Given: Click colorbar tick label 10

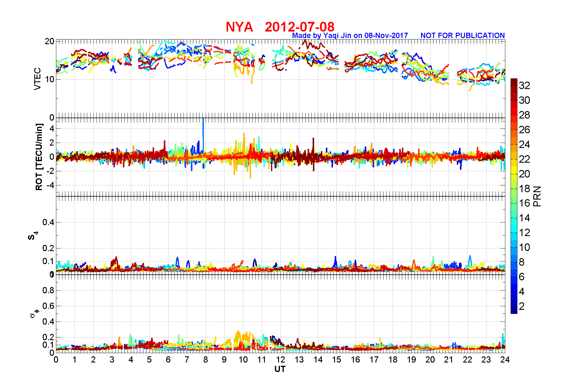Looking at the screenshot, I should (524, 247).
